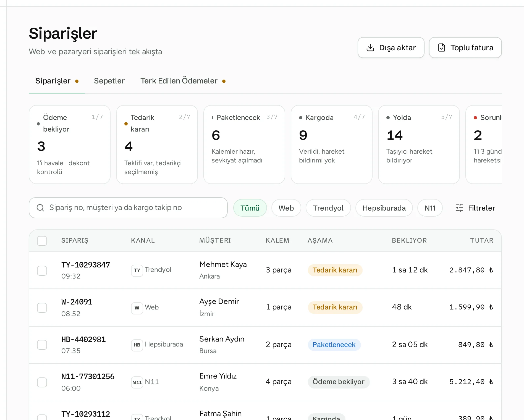Click order number HB-4402981
The height and width of the screenshot is (420, 524).
83,339
